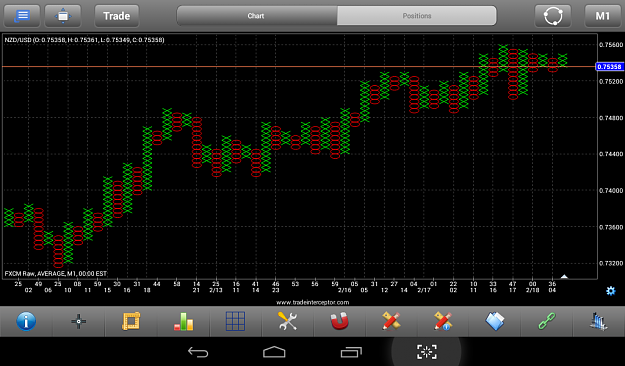Tap the 0.75600 price axis label
625x366 pixels.
point(611,45)
